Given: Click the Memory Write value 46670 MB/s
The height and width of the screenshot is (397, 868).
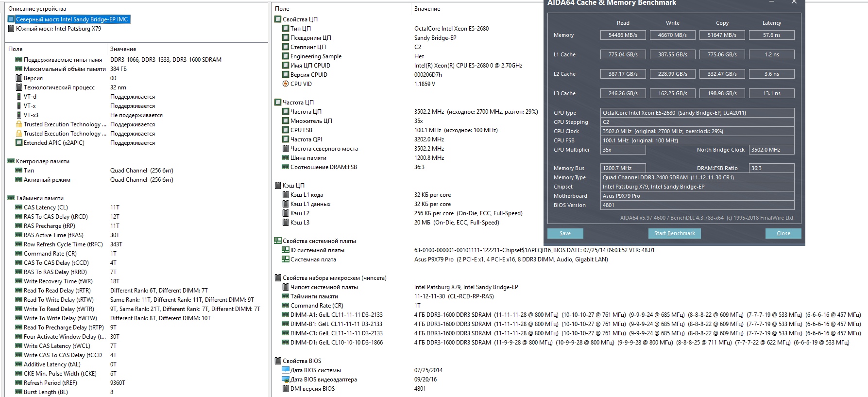Looking at the screenshot, I should (672, 35).
